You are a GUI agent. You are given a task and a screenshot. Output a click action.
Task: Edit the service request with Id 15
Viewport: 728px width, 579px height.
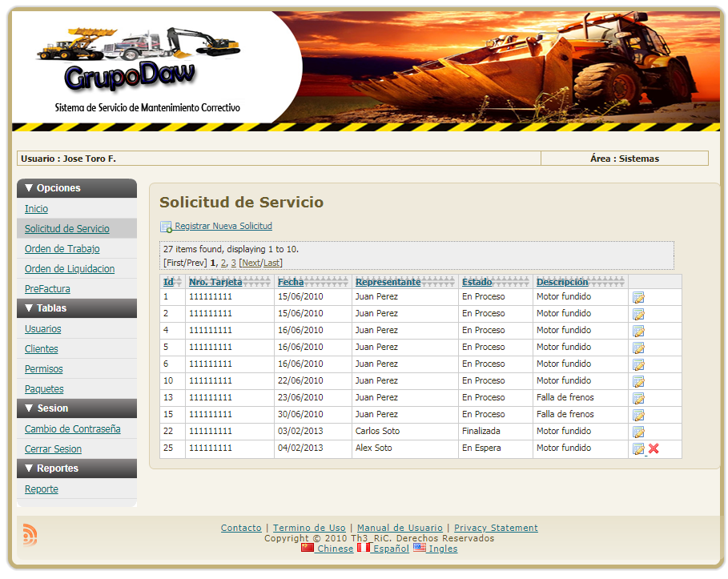point(638,415)
